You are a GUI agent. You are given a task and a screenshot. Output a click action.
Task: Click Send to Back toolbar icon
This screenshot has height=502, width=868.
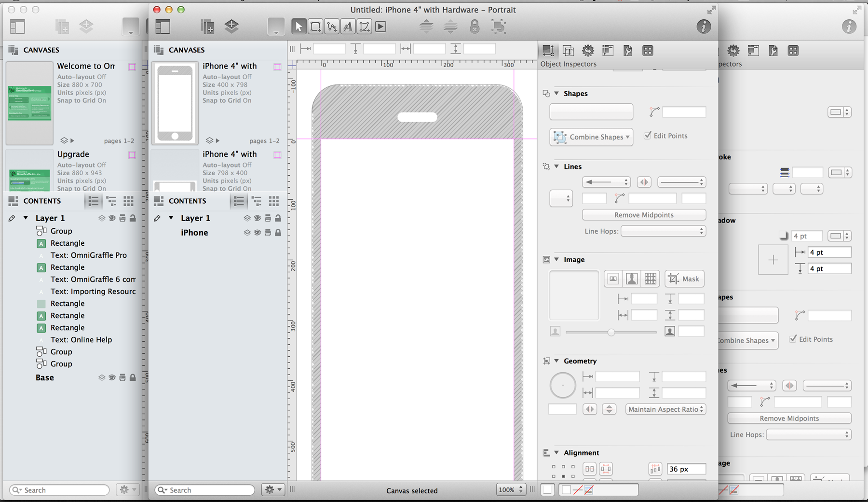tap(450, 26)
